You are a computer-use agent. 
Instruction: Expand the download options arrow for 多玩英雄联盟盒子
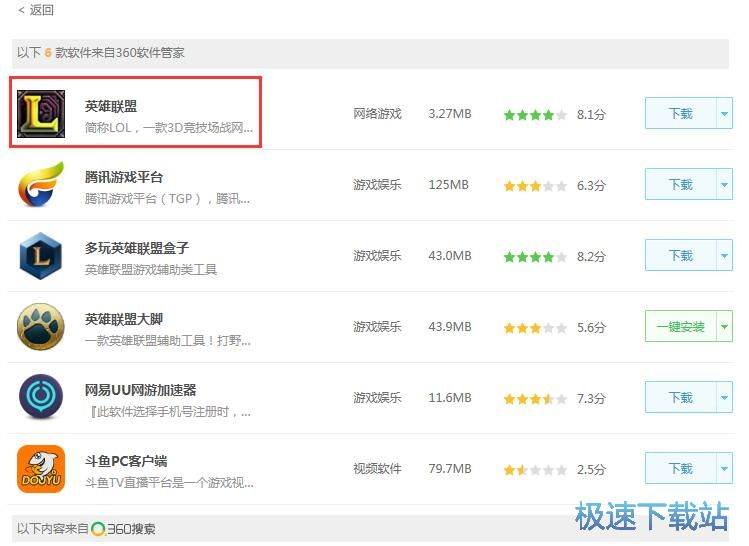(725, 256)
